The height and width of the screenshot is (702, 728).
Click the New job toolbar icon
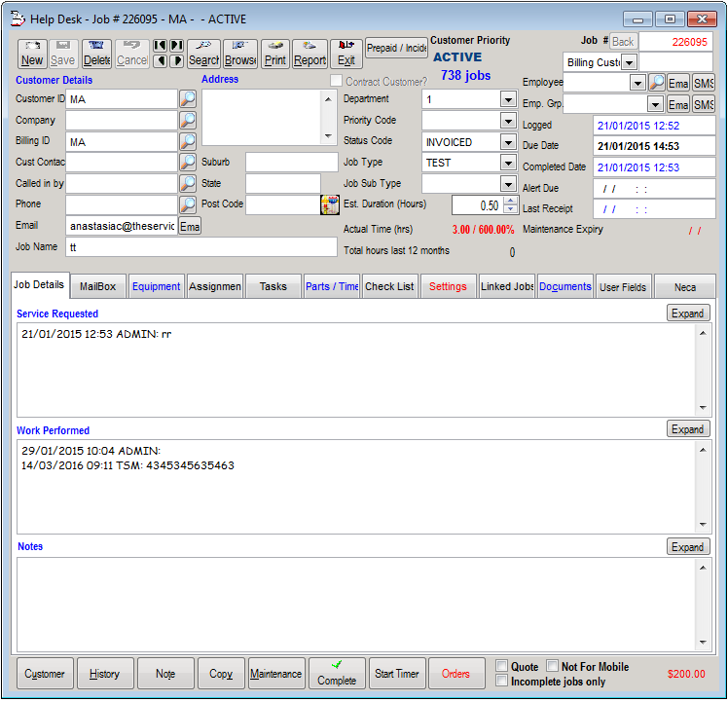click(32, 54)
